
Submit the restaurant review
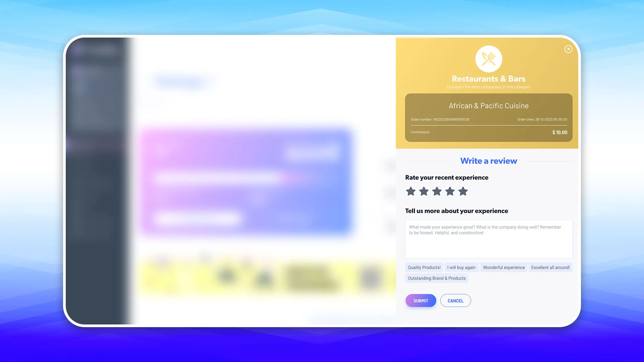click(x=421, y=301)
